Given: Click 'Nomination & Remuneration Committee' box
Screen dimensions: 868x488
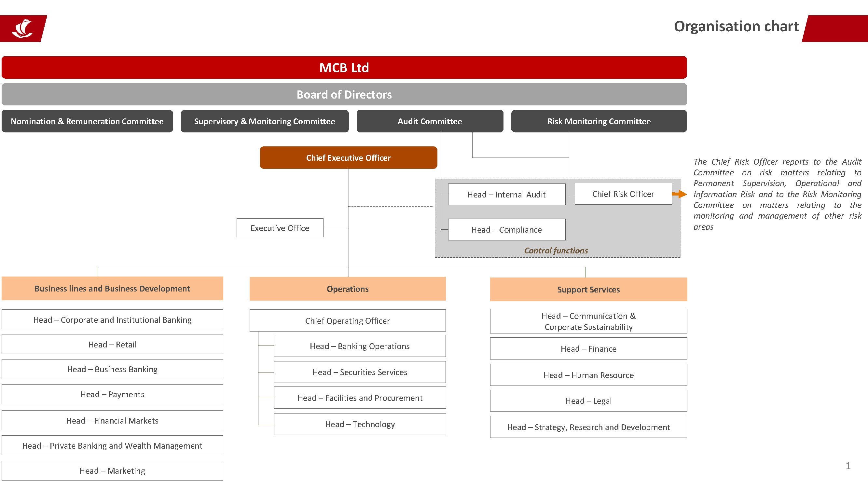Looking at the screenshot, I should 87,121.
